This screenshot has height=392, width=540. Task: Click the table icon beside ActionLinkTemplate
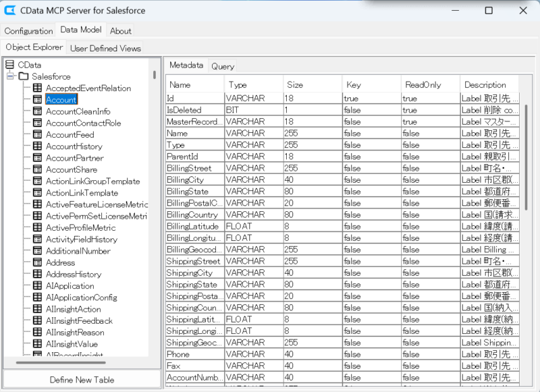pyautogui.click(x=37, y=193)
